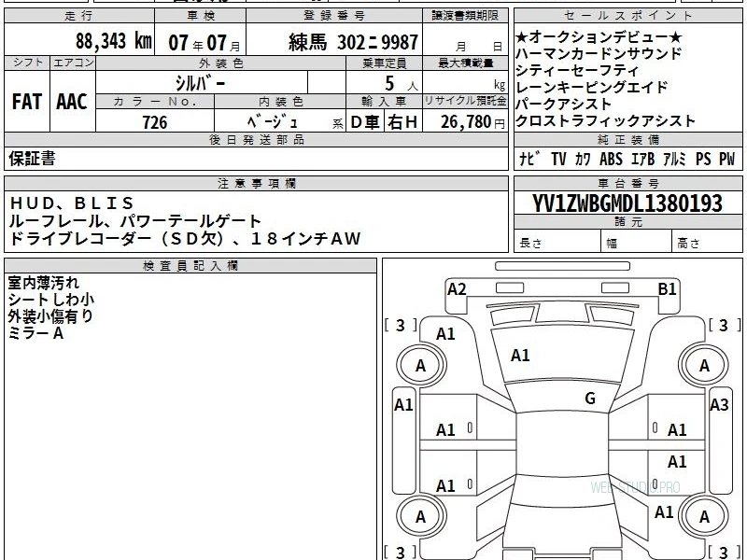Click the 外装色 header
The width and height of the screenshot is (747, 560).
(221, 63)
